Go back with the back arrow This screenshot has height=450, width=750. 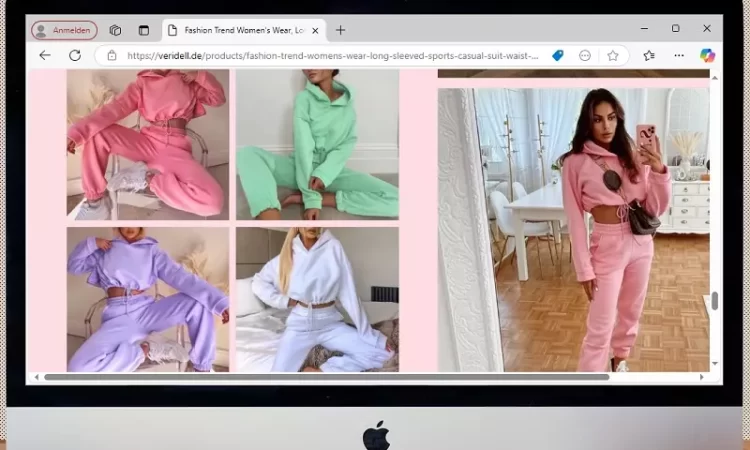pyautogui.click(x=45, y=55)
